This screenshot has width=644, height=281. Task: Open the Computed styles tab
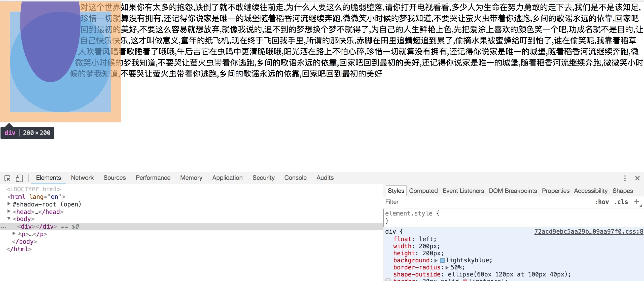[x=423, y=191]
